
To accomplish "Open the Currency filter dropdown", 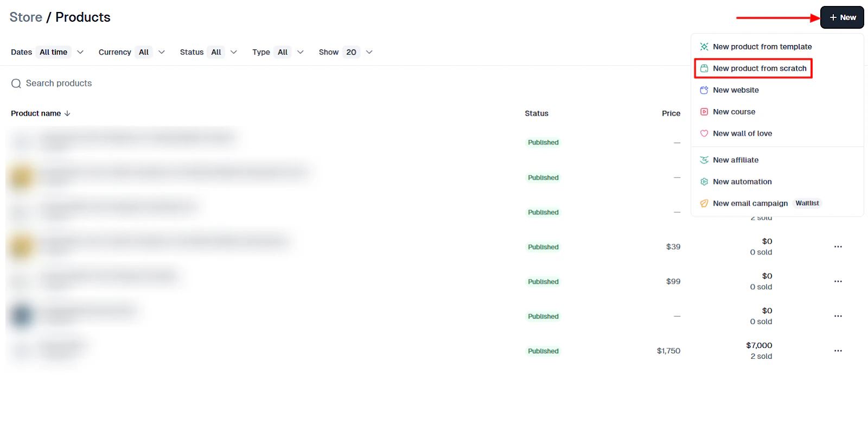I will click(132, 52).
